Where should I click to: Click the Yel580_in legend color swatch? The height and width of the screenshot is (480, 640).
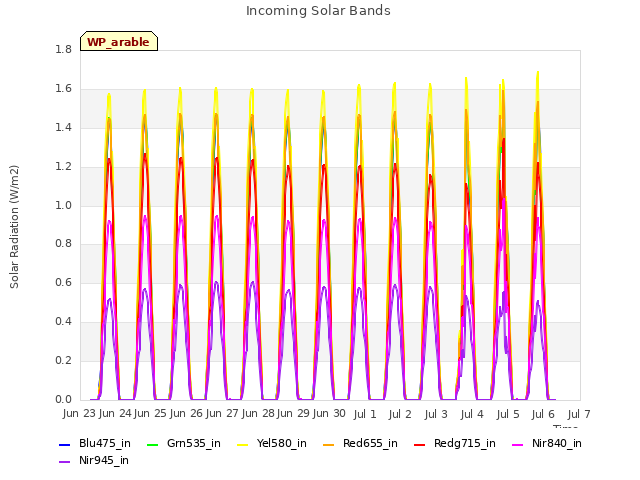[x=242, y=444]
